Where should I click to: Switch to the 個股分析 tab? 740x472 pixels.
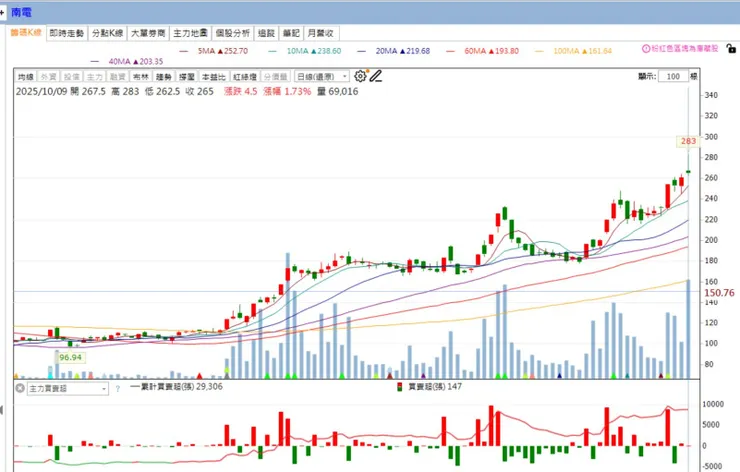[x=233, y=33]
